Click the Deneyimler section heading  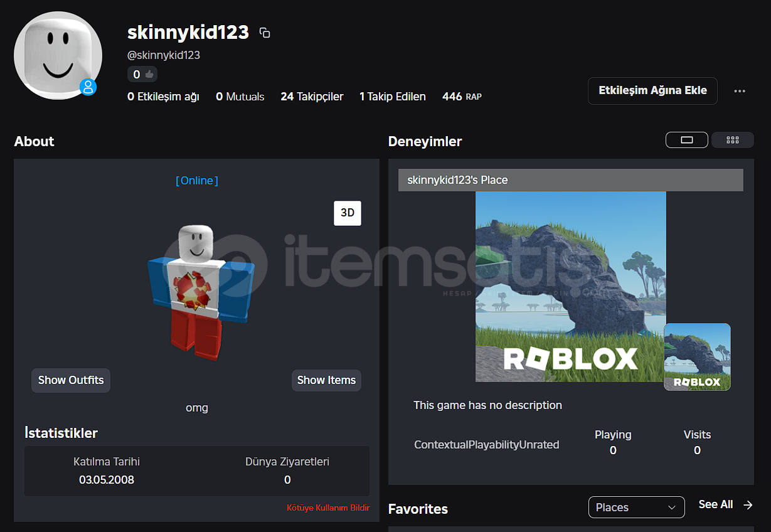425,142
